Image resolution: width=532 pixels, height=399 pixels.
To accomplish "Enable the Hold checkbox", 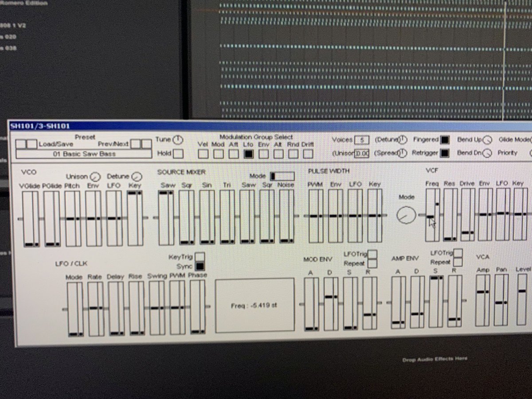I will pyautogui.click(x=177, y=153).
